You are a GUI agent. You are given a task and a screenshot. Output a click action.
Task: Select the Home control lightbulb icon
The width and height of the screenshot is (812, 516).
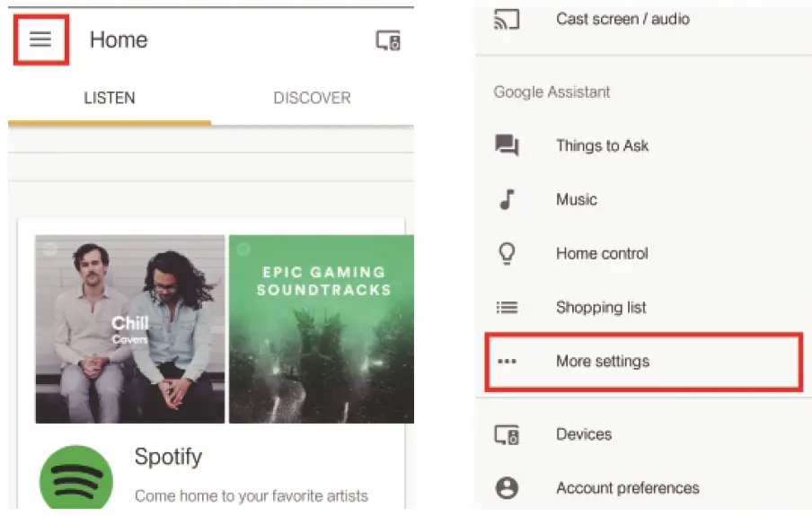click(507, 253)
